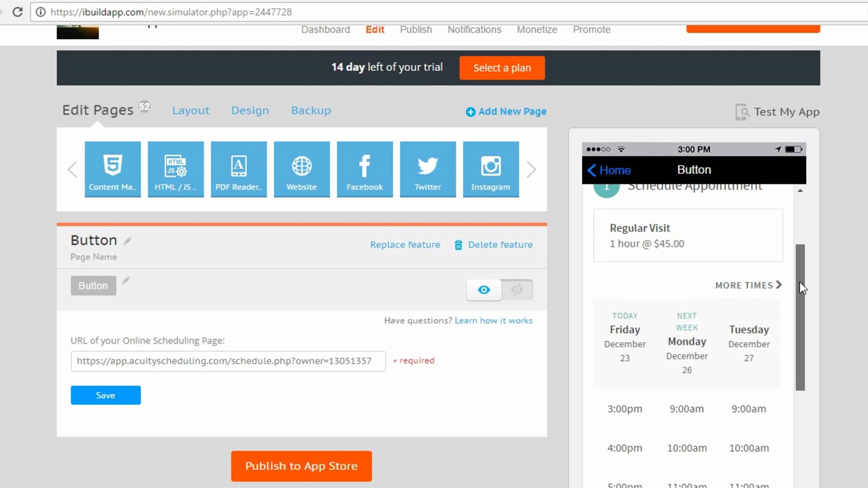Open the Learn how it works link

pos(493,320)
